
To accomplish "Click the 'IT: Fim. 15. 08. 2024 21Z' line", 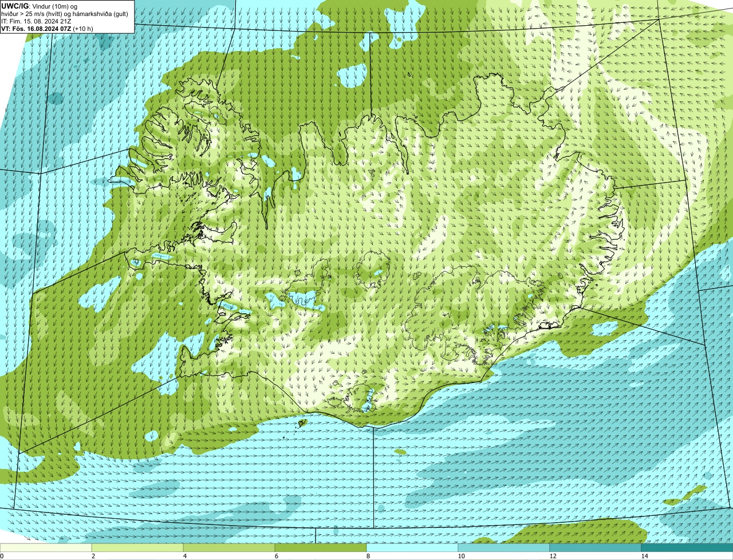I will point(37,21).
